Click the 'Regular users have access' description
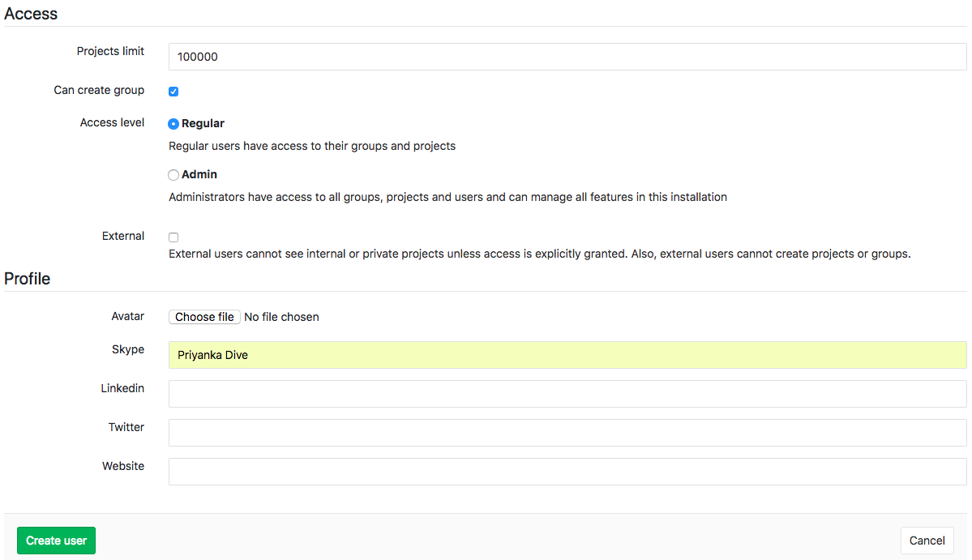Viewport: 972px width, 560px height. tap(312, 146)
